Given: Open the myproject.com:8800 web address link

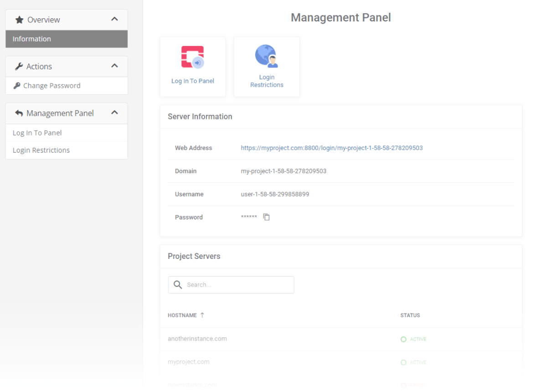Looking at the screenshot, I should pyautogui.click(x=332, y=148).
